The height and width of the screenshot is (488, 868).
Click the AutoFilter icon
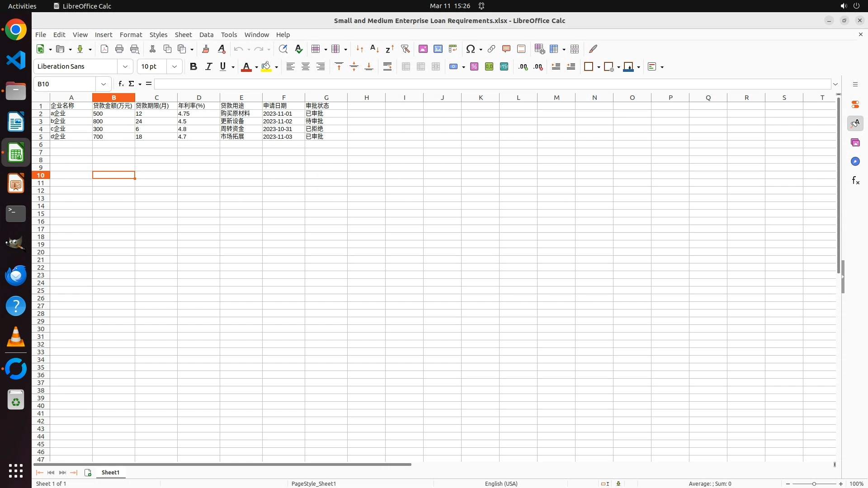405,49
